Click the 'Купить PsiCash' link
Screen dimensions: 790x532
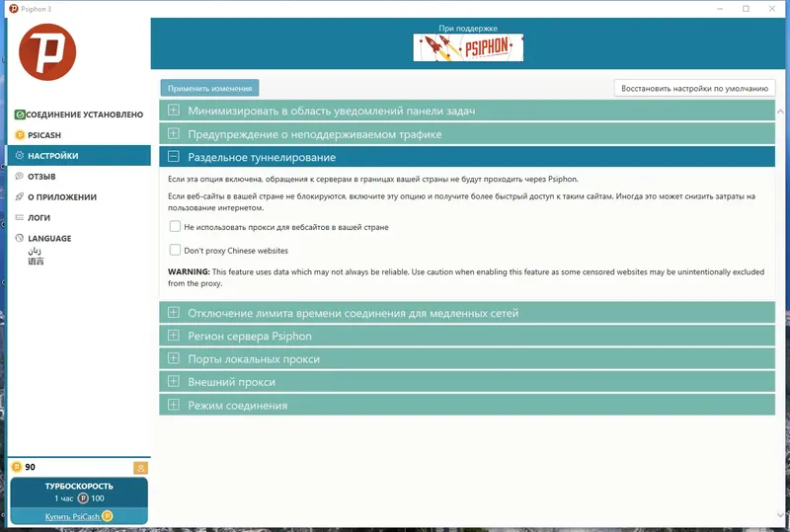72,516
